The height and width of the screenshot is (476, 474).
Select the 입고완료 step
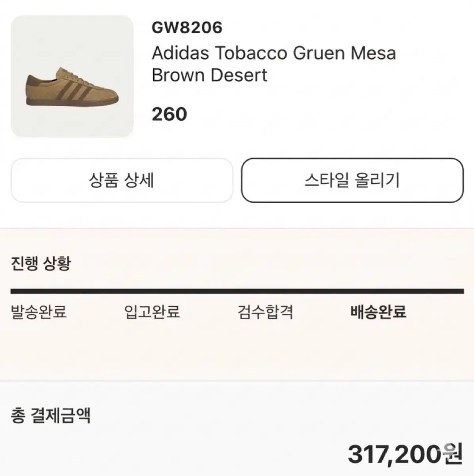click(x=152, y=312)
